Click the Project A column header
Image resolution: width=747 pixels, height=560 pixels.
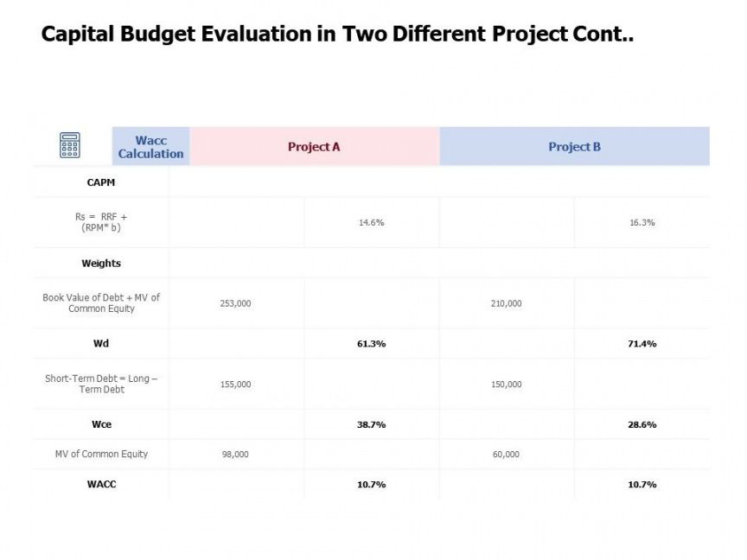pos(314,147)
